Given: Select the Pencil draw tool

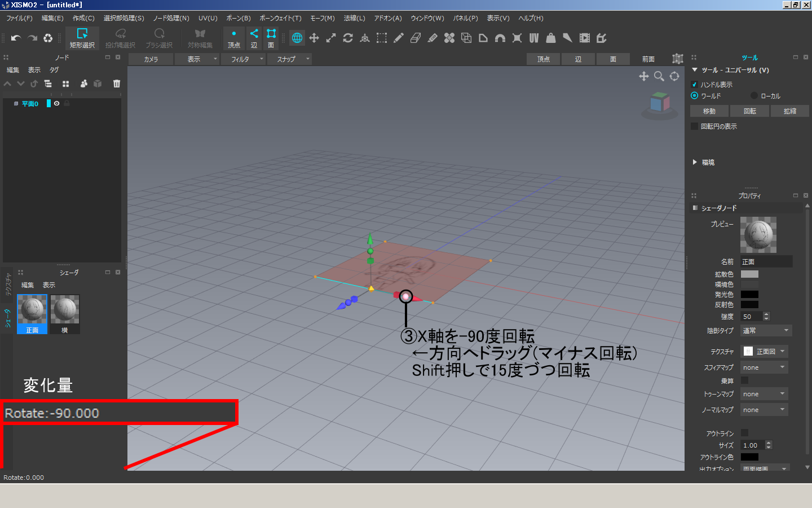Looking at the screenshot, I should tap(399, 38).
